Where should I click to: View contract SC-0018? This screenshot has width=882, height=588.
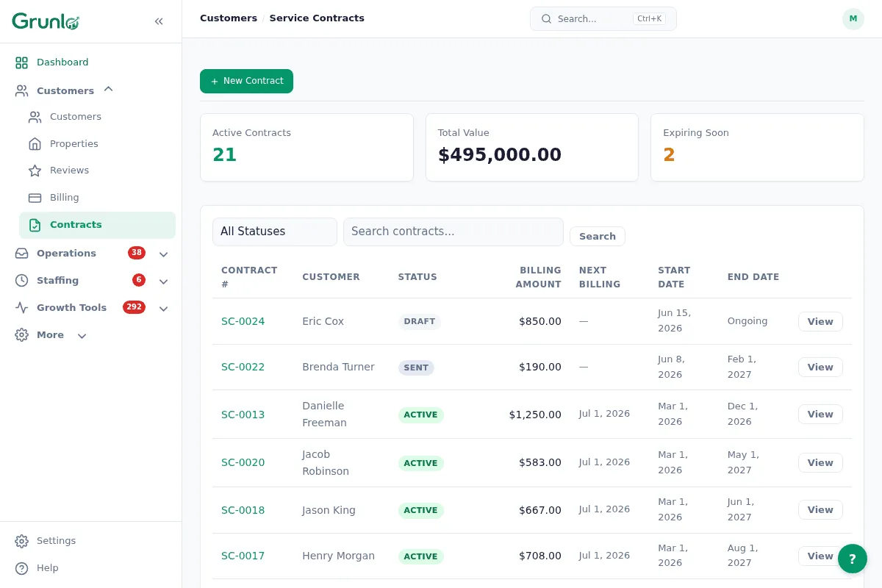coord(820,509)
